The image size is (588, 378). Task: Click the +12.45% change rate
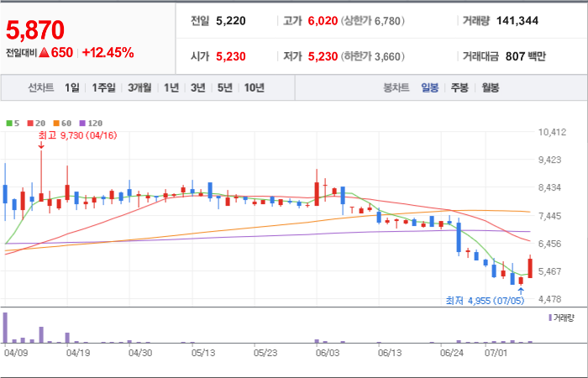pyautogui.click(x=108, y=53)
